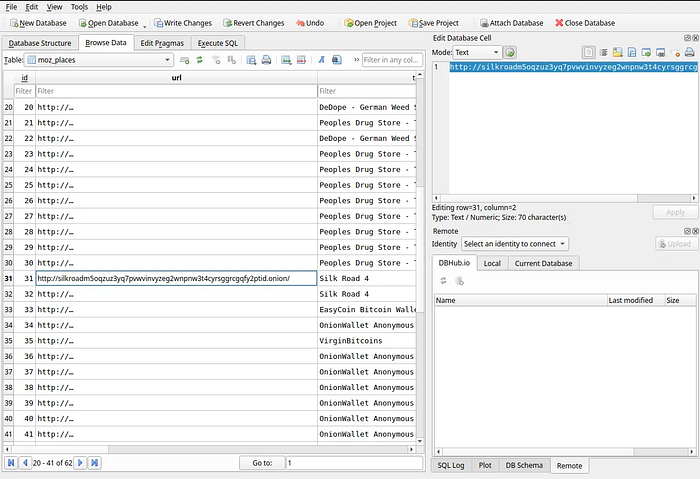Go to first page of records
Screen dimensions: 700x479
[11, 463]
